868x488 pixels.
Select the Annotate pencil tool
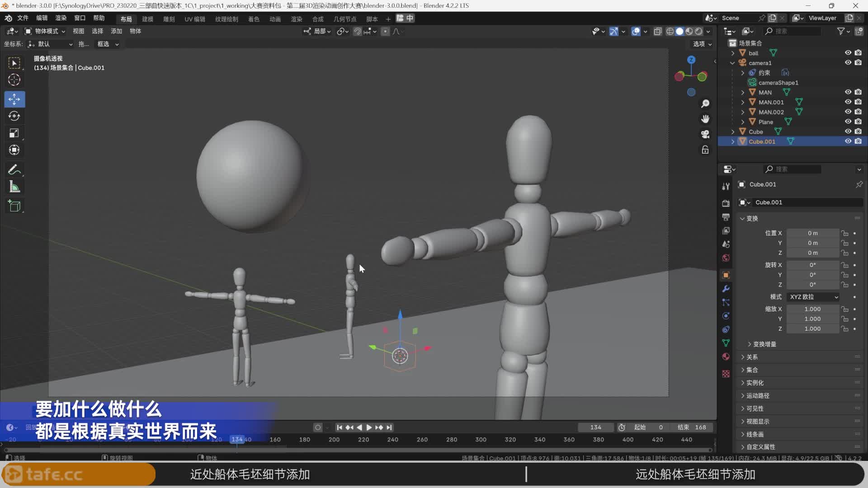pos(14,170)
